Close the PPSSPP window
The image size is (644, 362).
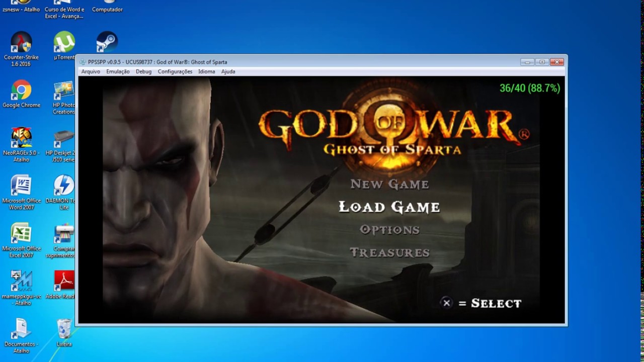[x=556, y=62]
